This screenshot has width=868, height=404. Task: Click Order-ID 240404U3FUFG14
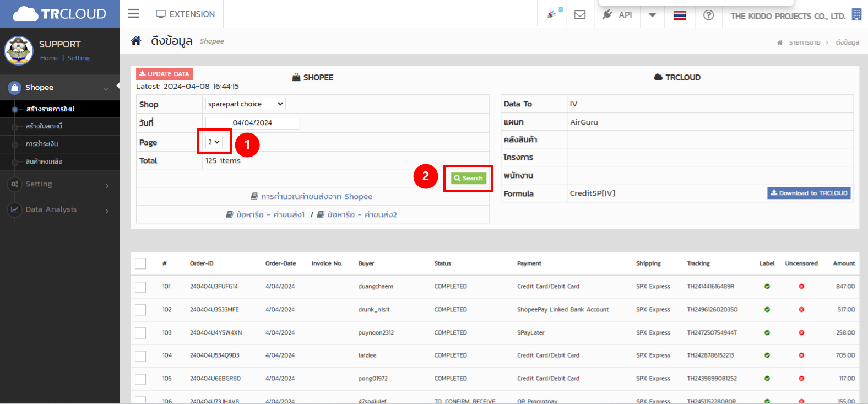tap(214, 287)
